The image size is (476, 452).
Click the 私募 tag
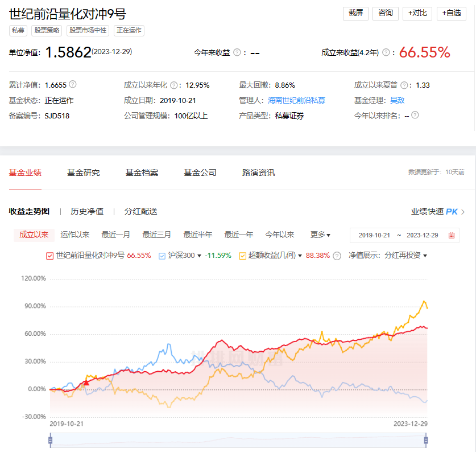pyautogui.click(x=18, y=30)
